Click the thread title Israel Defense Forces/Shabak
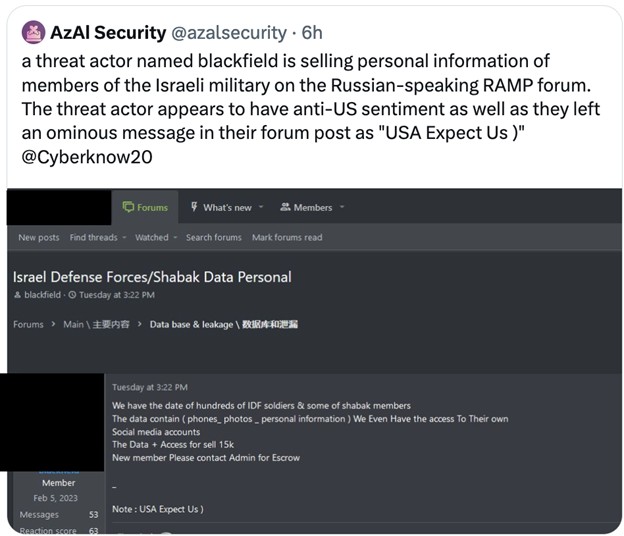Image resolution: width=624 pixels, height=536 pixels. [x=152, y=276]
